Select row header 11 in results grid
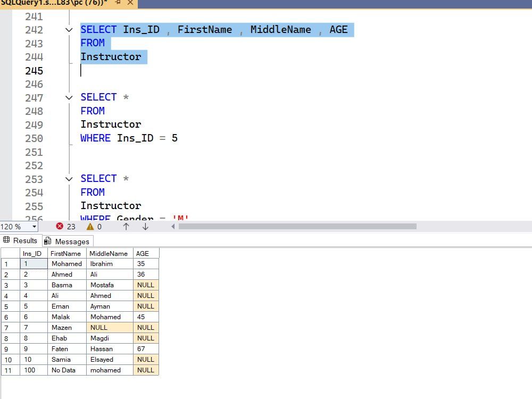Image resolution: width=532 pixels, height=399 pixels. [x=11, y=370]
